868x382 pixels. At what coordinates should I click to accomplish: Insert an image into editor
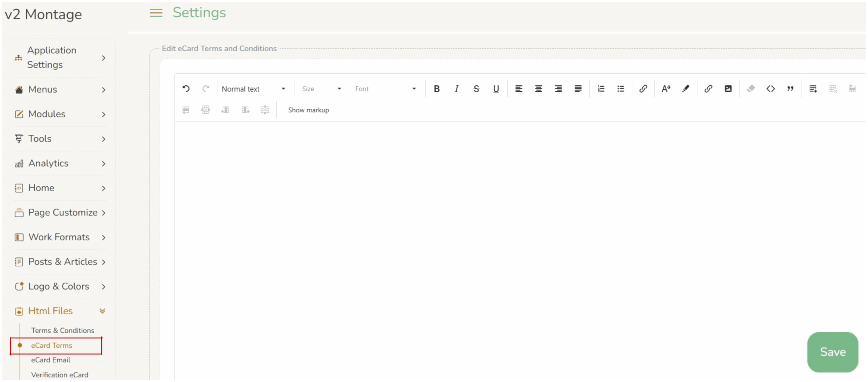pos(728,89)
